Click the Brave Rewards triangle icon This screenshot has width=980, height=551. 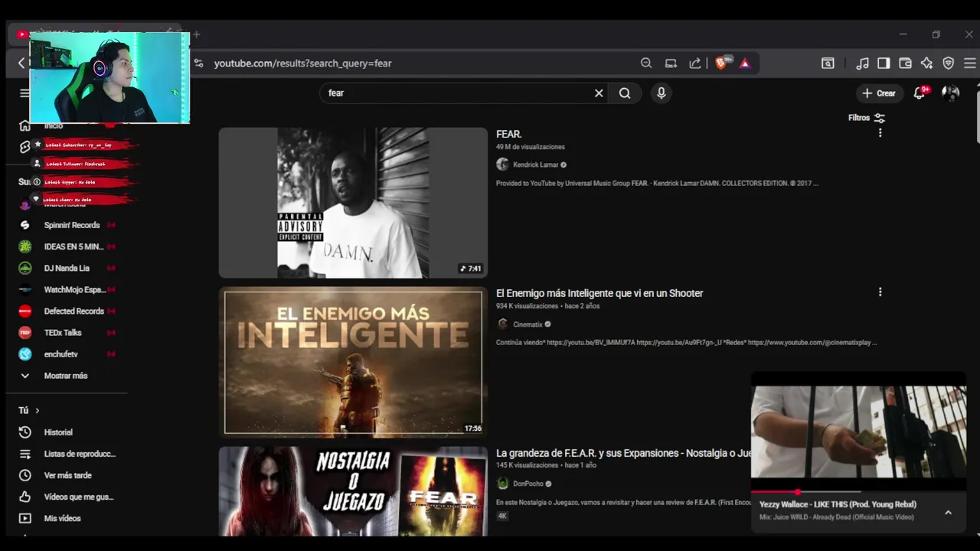[x=745, y=63]
